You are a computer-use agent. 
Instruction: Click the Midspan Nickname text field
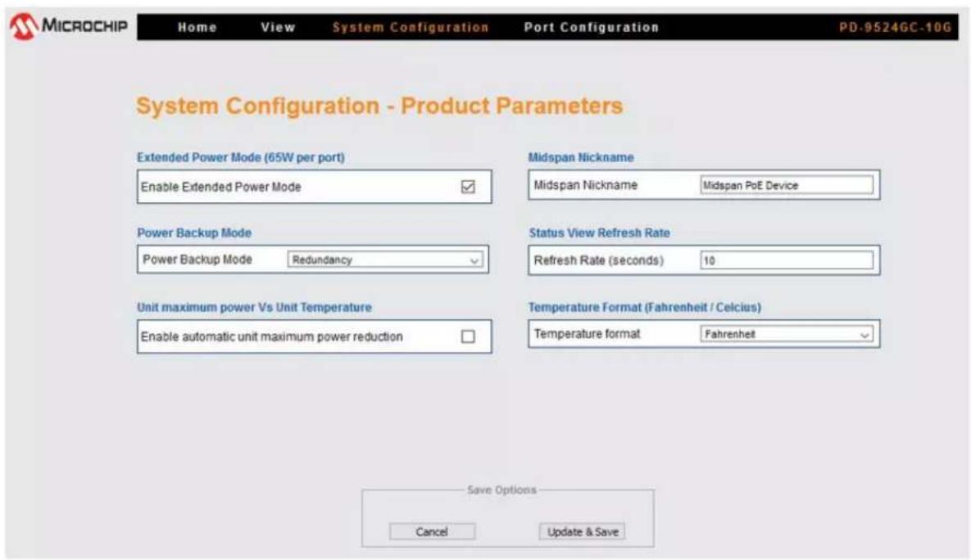click(787, 185)
